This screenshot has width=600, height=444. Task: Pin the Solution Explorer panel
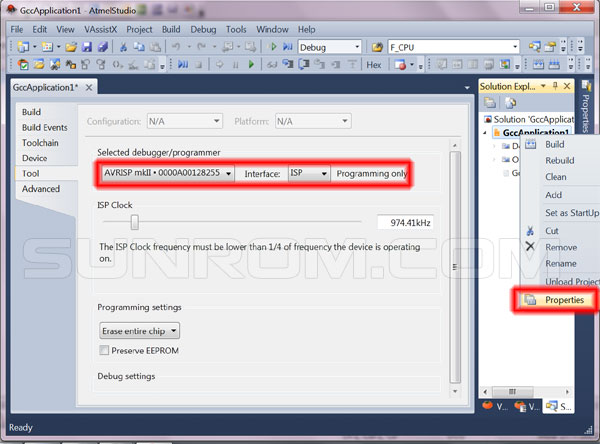click(x=555, y=87)
